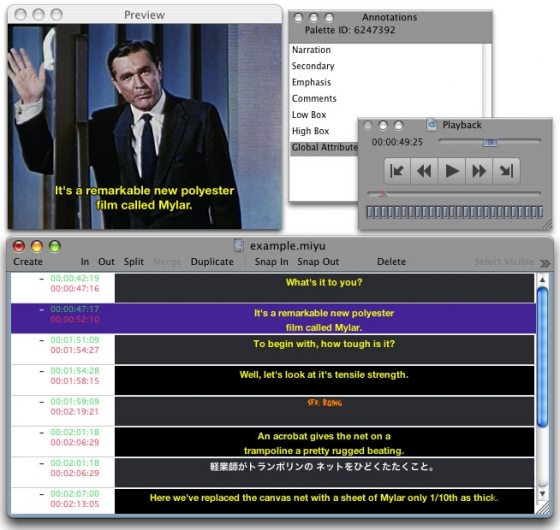Click Create in the toolbar

(28, 262)
